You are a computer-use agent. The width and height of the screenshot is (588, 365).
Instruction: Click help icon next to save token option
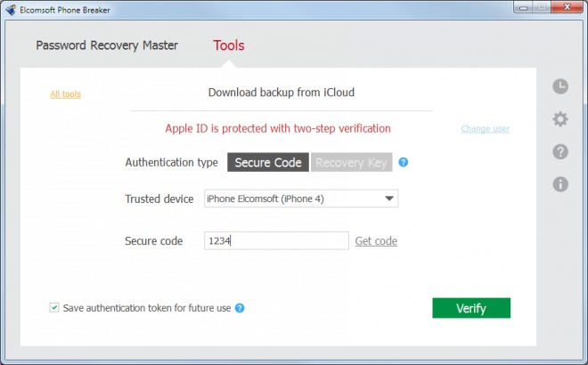[x=240, y=308]
